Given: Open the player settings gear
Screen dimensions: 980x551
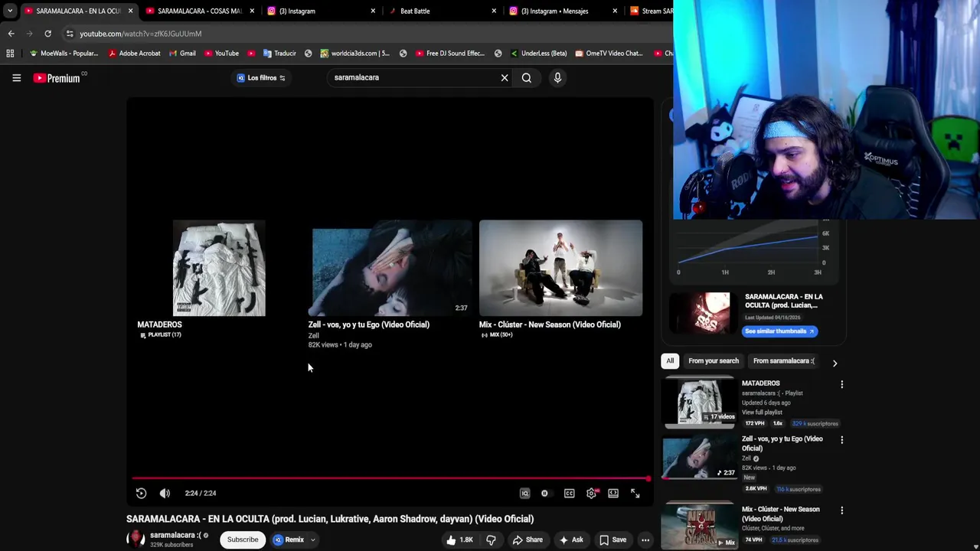Looking at the screenshot, I should pyautogui.click(x=591, y=494).
